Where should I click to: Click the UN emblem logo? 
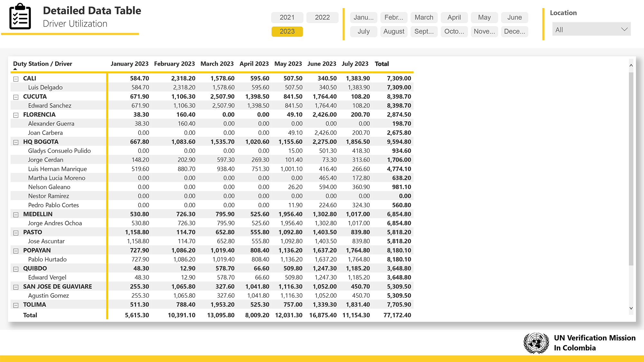click(x=536, y=343)
